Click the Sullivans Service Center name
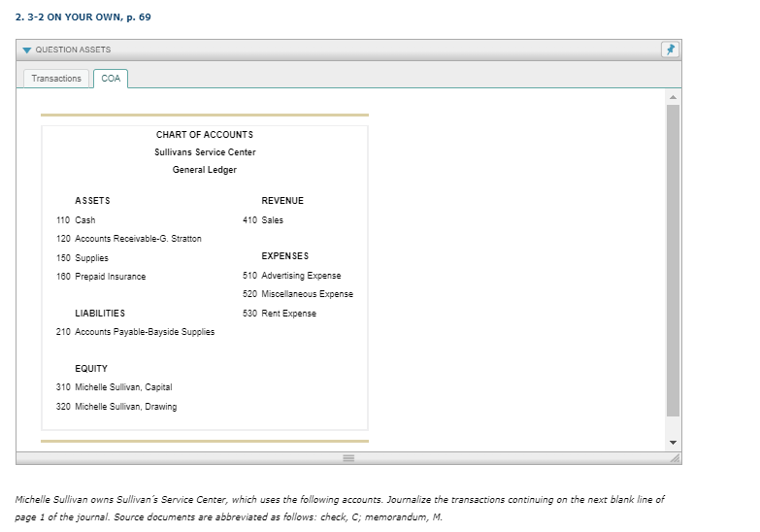This screenshot has width=760, height=532. click(x=205, y=152)
